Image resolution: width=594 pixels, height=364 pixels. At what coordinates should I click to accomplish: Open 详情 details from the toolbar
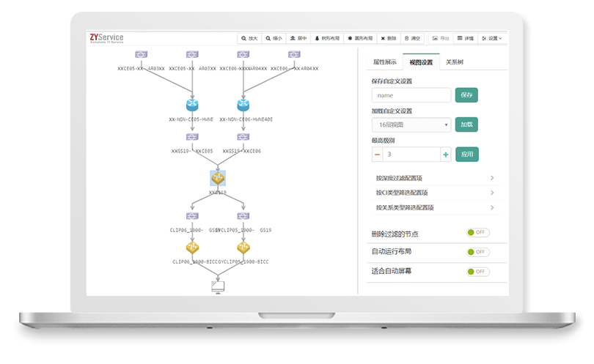(x=465, y=37)
